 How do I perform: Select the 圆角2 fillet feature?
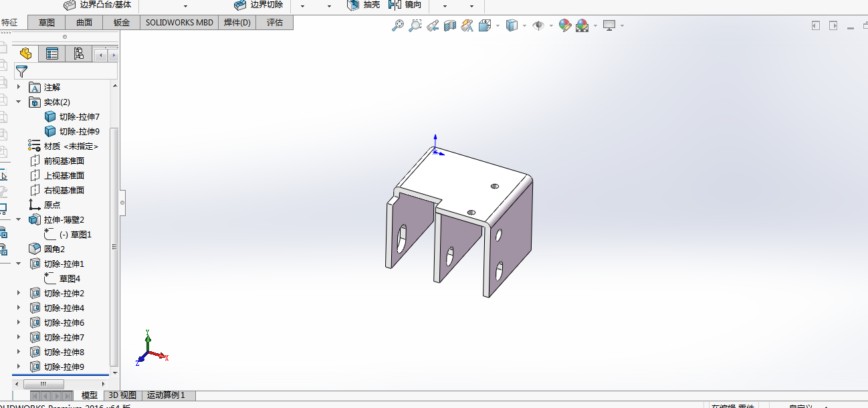[47, 249]
